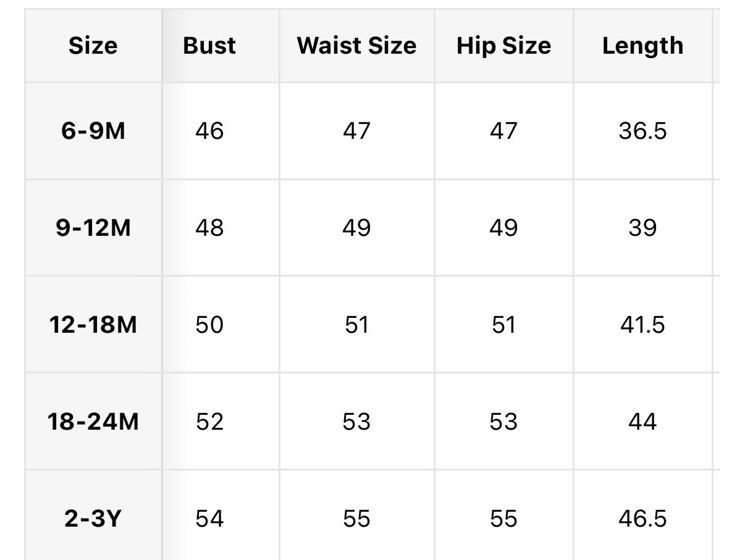
Task: Select the 12-18M size row label
Action: point(93,325)
